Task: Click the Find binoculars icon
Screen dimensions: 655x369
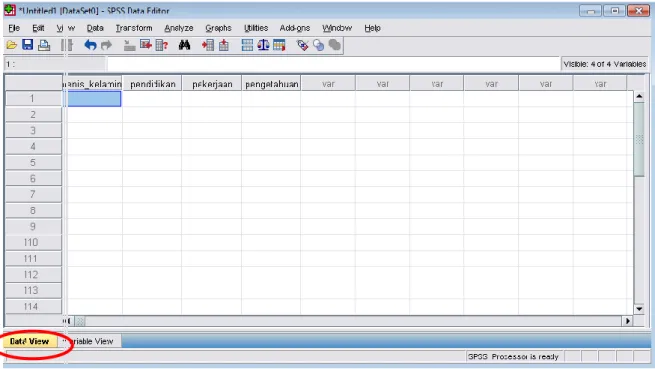Action: tap(184, 45)
